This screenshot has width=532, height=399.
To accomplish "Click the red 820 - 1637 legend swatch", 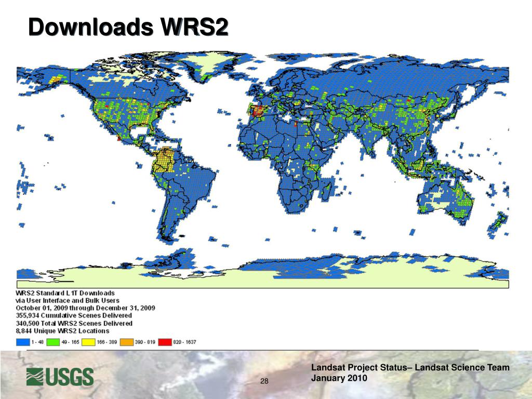I will [x=165, y=342].
